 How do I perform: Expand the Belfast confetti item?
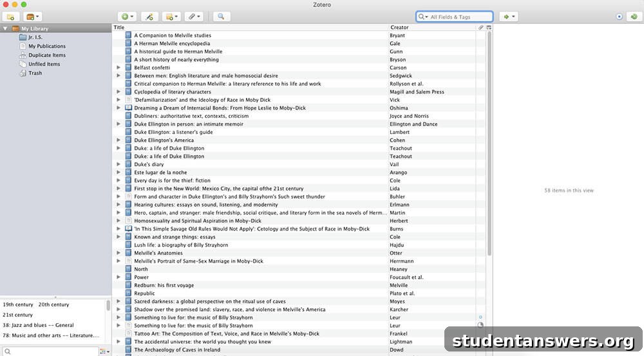[x=118, y=68]
